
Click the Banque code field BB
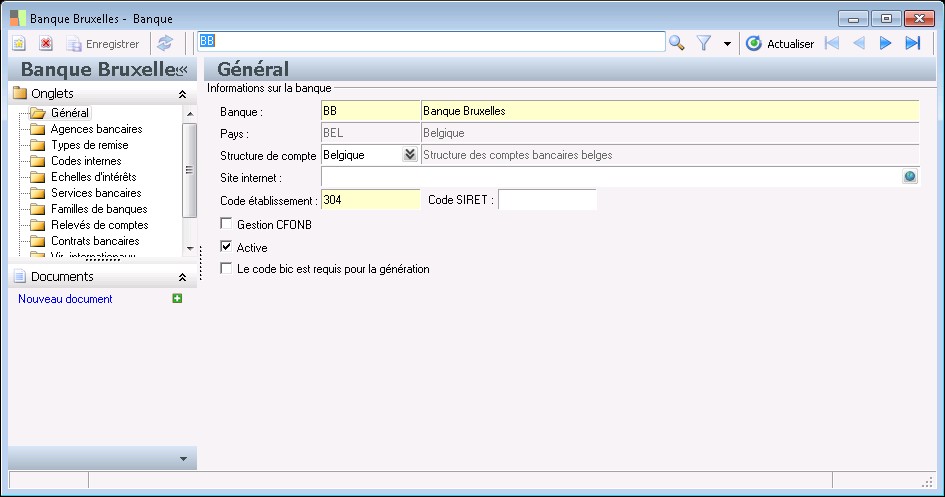tap(370, 111)
